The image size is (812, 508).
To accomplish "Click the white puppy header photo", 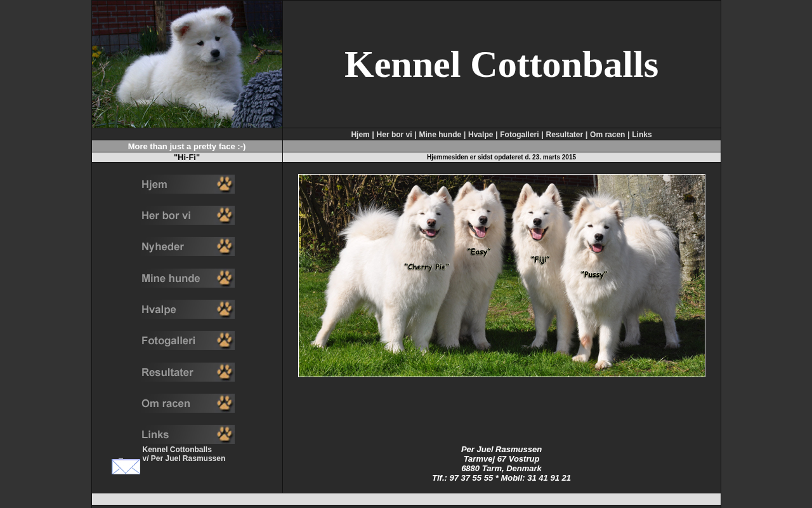I will (x=187, y=64).
